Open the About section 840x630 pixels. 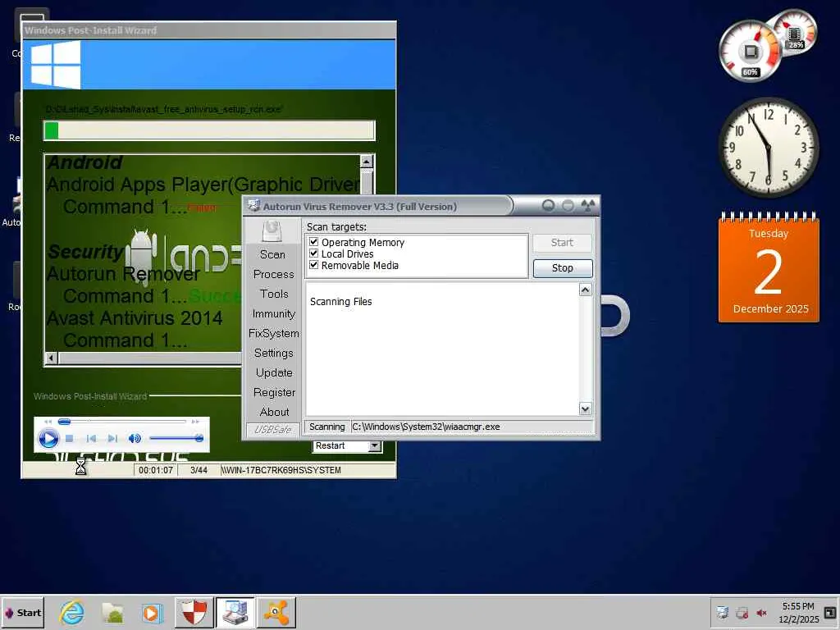(x=274, y=412)
